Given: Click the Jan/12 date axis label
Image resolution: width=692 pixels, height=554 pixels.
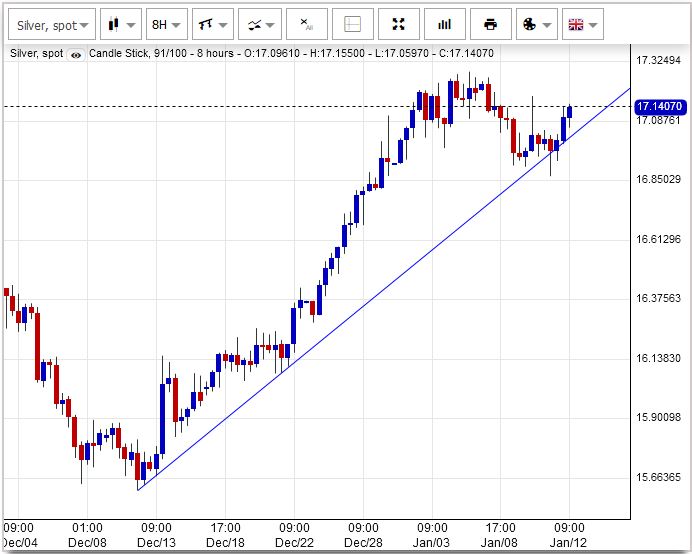Looking at the screenshot, I should click(x=569, y=543).
